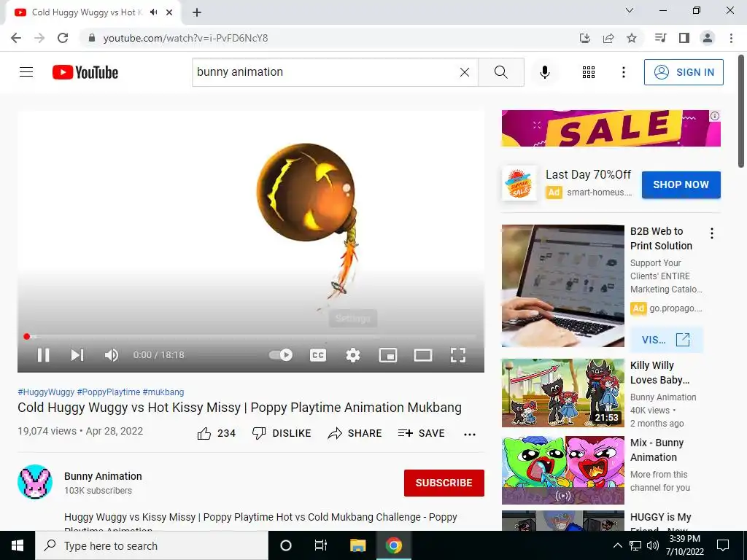747x560 pixels.
Task: Open the Windows notification center
Action: [x=723, y=545]
